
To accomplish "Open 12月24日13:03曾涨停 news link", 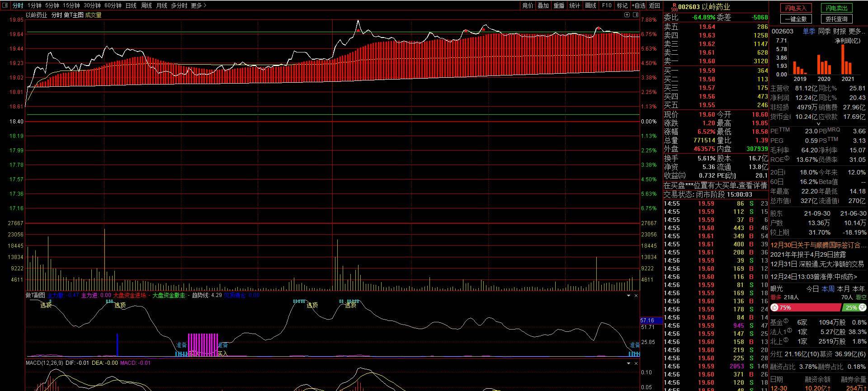I will coord(814,276).
